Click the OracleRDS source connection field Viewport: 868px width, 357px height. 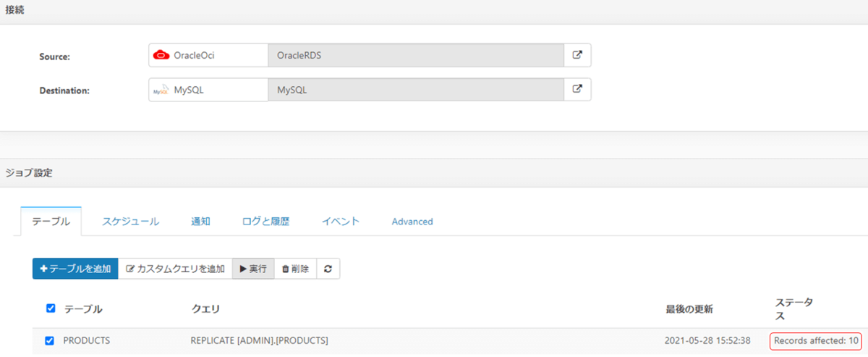point(415,55)
